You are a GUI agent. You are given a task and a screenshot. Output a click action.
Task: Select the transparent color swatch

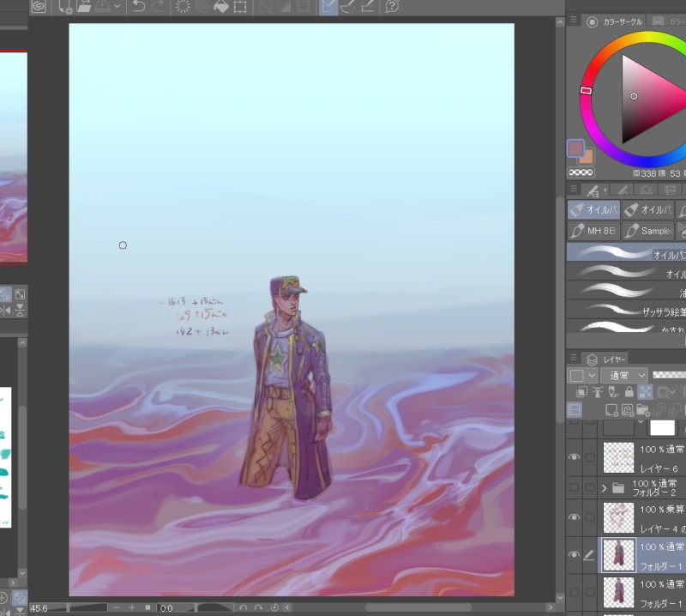[x=581, y=172]
